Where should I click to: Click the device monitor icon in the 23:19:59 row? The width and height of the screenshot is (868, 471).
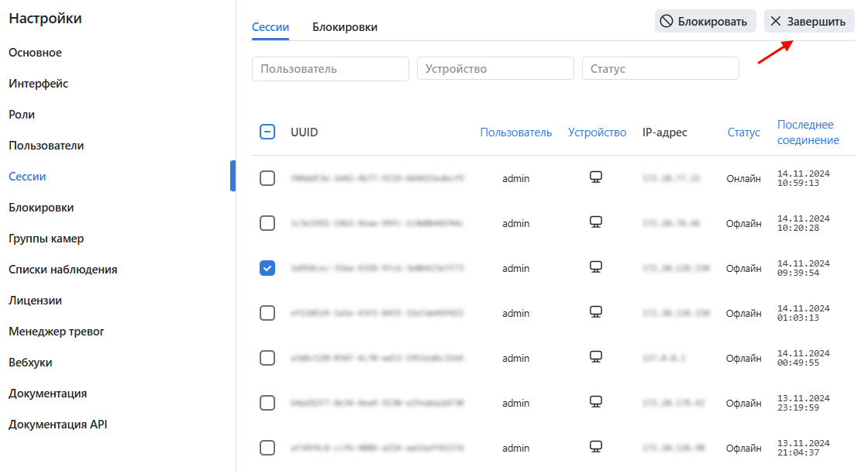tap(596, 402)
